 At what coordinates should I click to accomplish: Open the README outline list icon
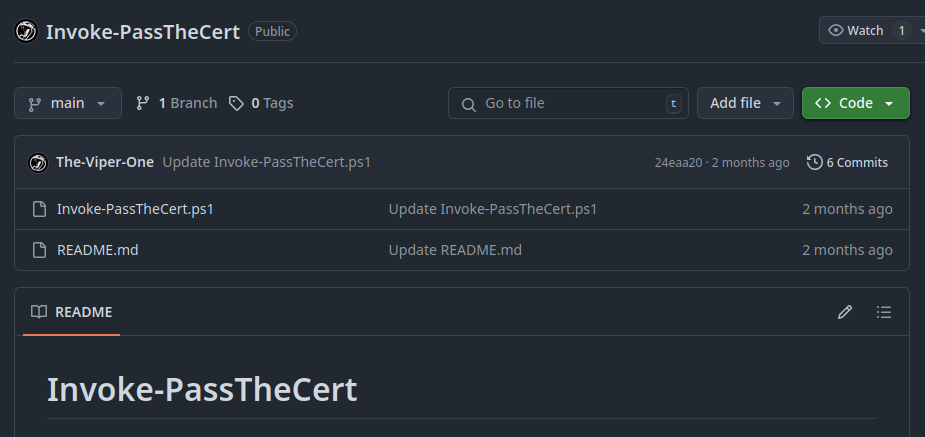pos(884,312)
